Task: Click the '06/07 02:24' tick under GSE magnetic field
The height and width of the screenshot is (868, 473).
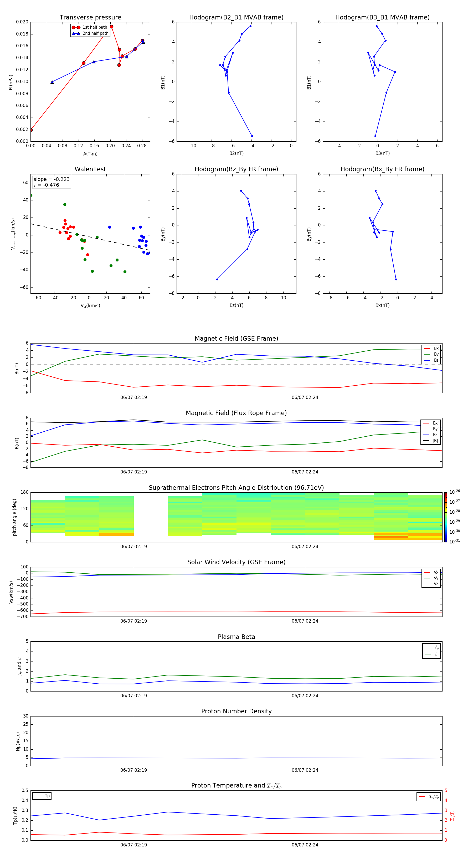Action: coord(305,398)
